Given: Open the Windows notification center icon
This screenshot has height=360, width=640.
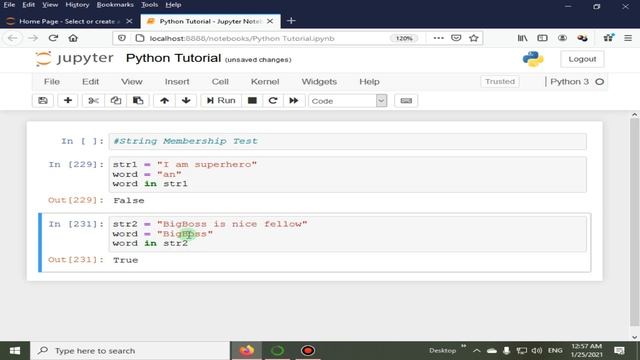Looking at the screenshot, I should point(619,351).
